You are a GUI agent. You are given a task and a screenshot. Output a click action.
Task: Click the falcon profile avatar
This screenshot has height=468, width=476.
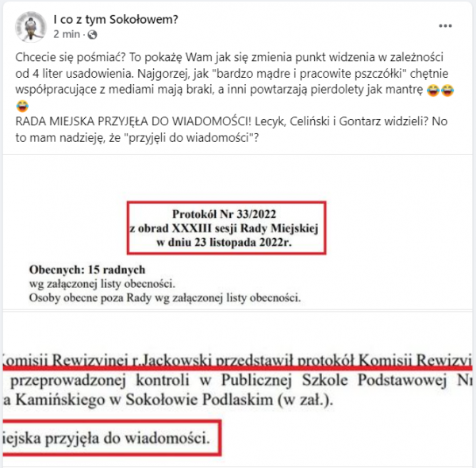pos(31,27)
